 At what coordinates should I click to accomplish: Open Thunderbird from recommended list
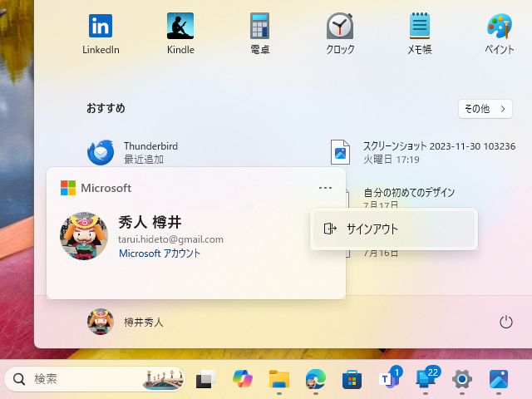pyautogui.click(x=132, y=152)
